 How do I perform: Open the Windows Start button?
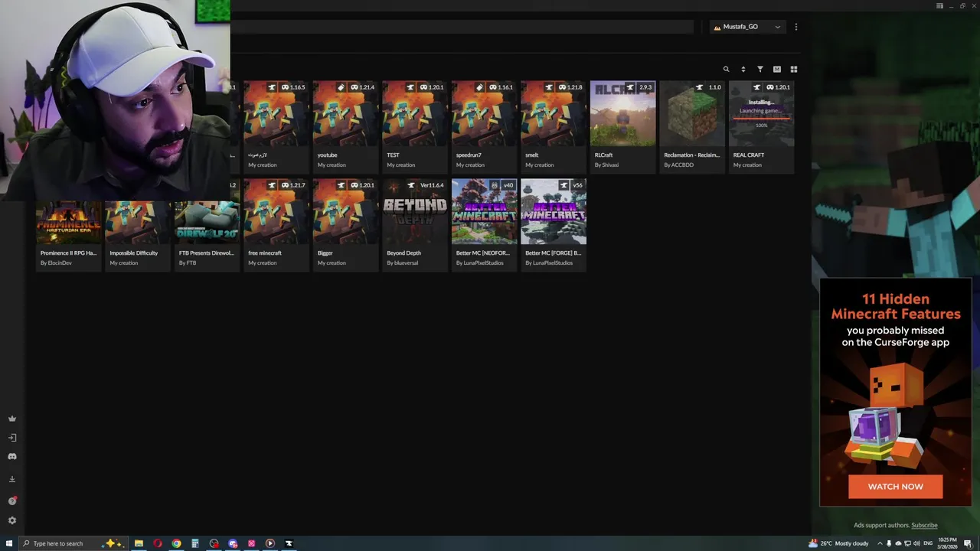(x=9, y=543)
